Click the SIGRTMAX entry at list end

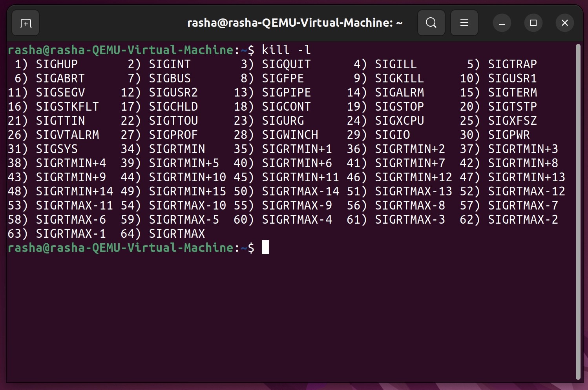coord(177,233)
